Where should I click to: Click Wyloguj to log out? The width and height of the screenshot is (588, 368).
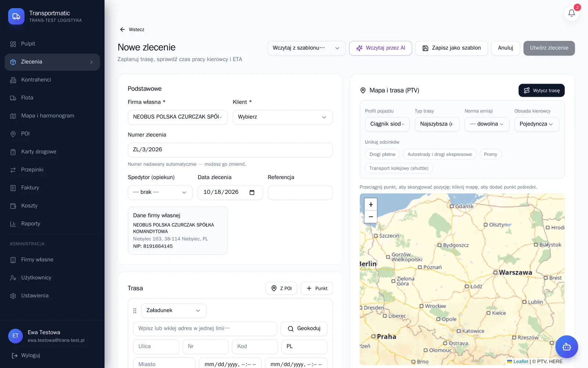point(26,355)
